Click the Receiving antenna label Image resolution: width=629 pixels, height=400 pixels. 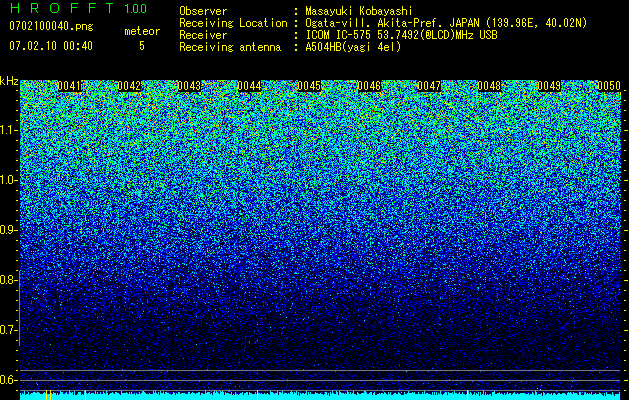(x=230, y=47)
